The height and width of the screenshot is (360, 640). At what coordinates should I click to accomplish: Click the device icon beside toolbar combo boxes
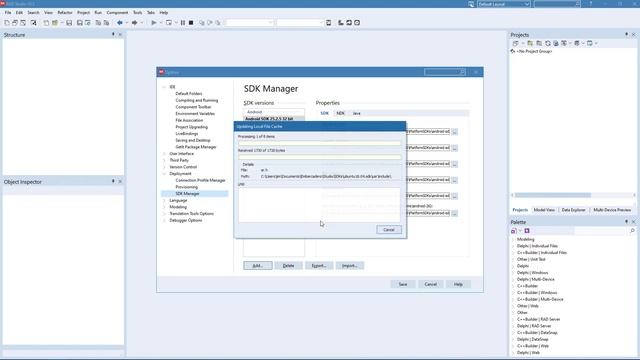[329, 23]
